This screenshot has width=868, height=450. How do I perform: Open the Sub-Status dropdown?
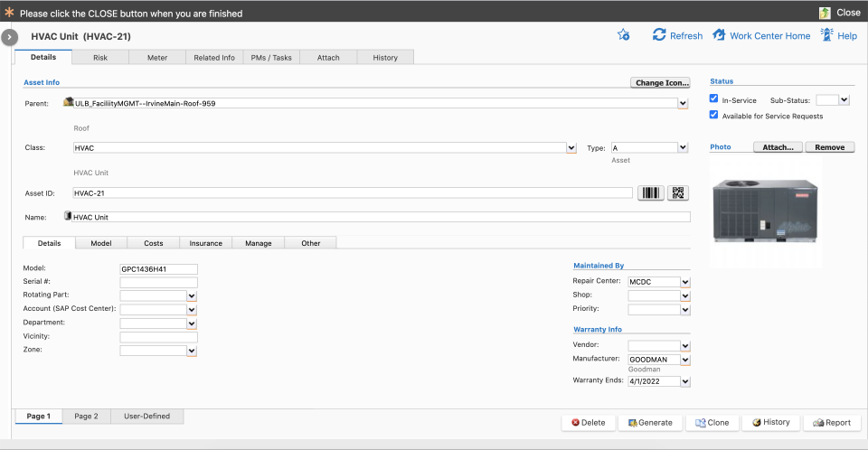(844, 100)
